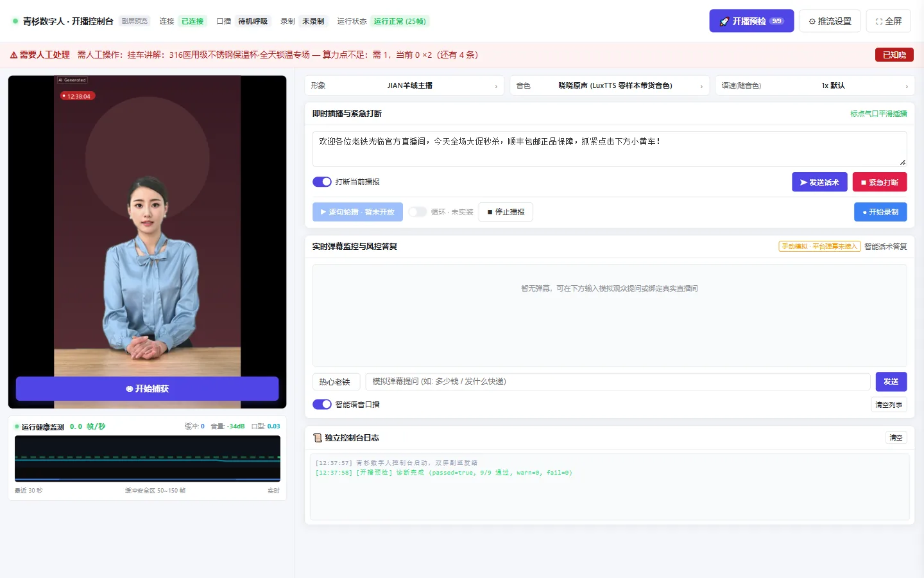Click the 待机呼吸 status badge
This screenshot has width=924, height=578.
(x=253, y=21)
